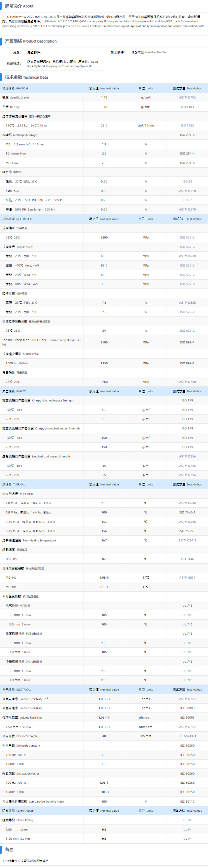This screenshot has height=868, width=208.
Task: Open UL 94 link in 3.00 mm HB row
Action: coord(187,839)
